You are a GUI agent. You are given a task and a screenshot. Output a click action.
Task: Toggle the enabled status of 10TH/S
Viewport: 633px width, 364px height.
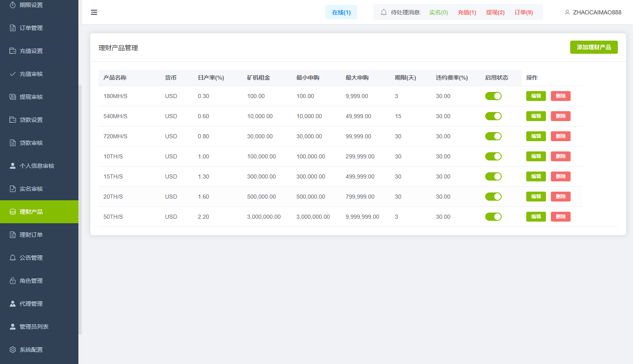coord(493,156)
